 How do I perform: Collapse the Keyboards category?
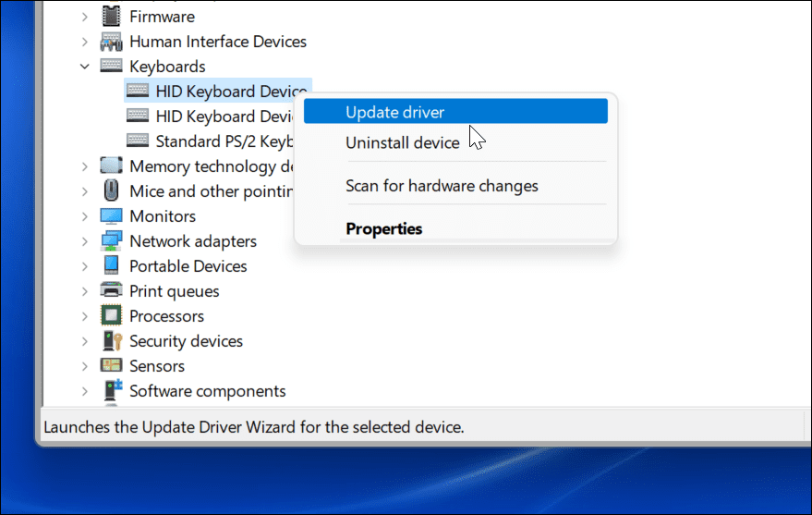coord(85,67)
